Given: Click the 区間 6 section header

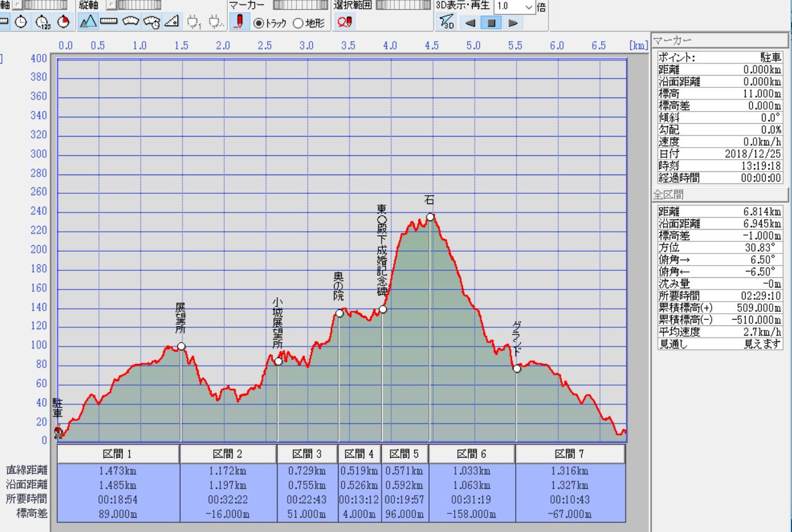Looking at the screenshot, I should 471,454.
